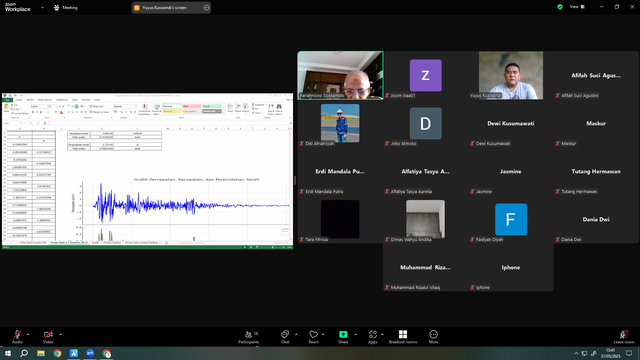Screen dimensions: 640x360
Task: Click the Jasmine participant tile
Action: click(x=511, y=171)
